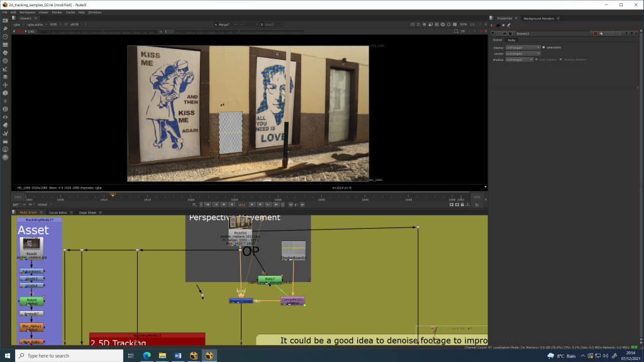Toggle the cast shadow checkbox

coord(536,60)
